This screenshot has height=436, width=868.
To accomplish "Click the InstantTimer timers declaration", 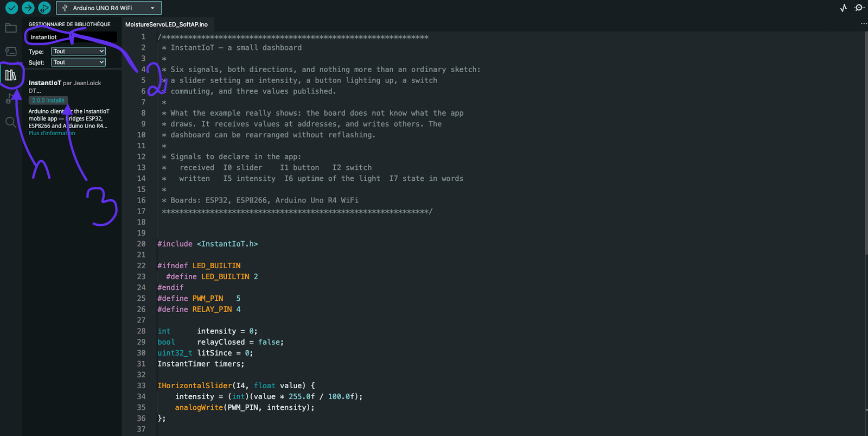I will 201,364.
